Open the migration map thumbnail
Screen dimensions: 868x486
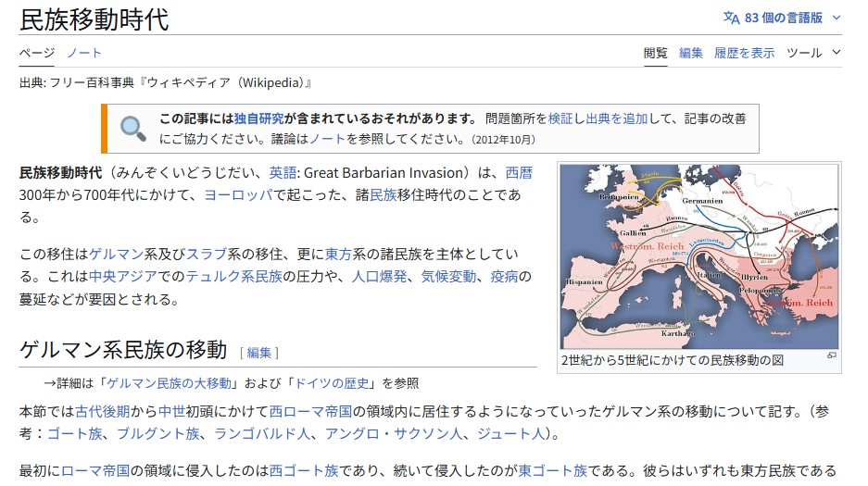tap(699, 256)
